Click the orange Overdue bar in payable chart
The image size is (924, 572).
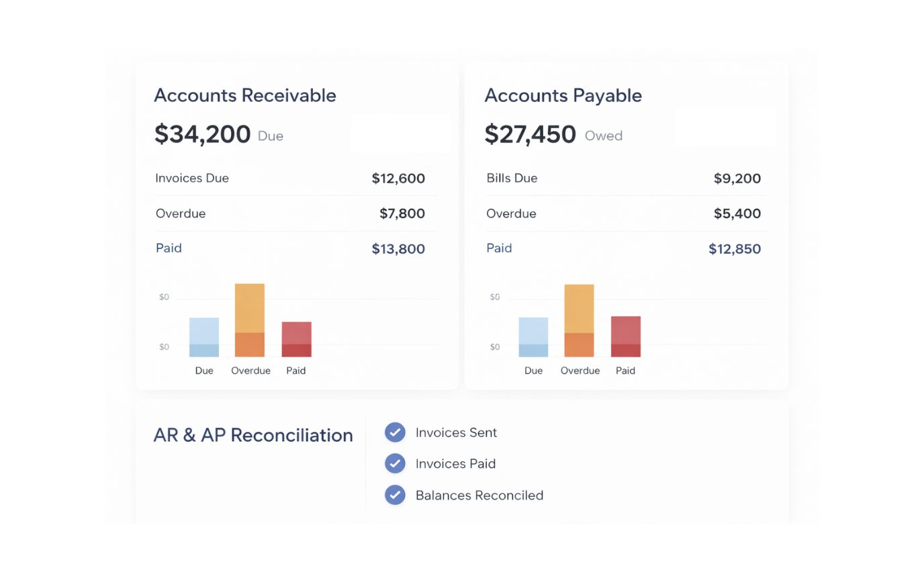579,320
